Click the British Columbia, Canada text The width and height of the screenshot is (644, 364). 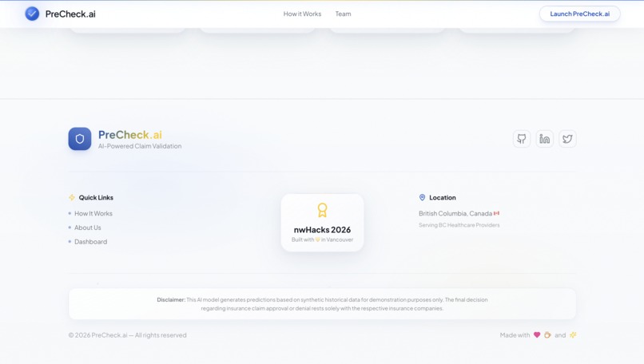(455, 213)
